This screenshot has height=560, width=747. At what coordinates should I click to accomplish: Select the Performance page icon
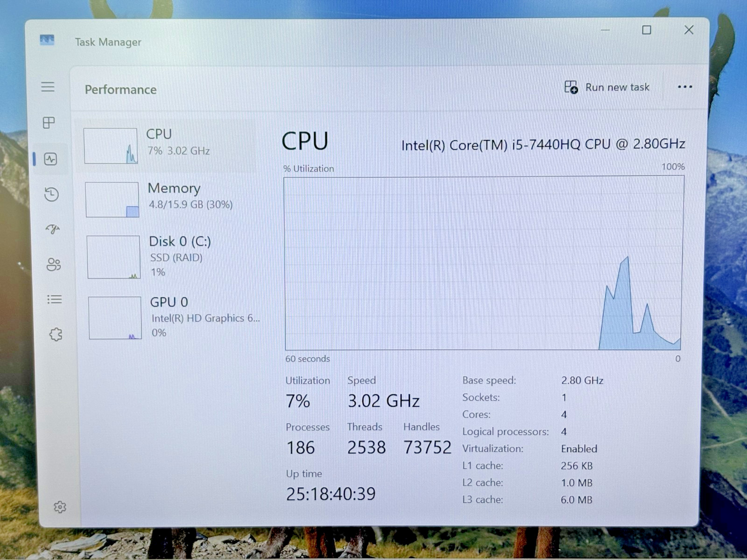click(x=50, y=159)
